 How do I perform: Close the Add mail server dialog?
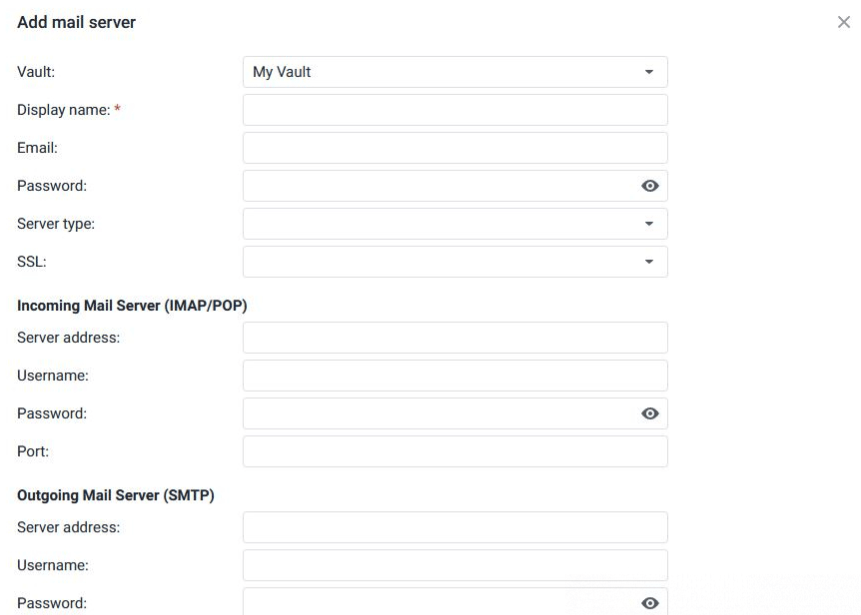[843, 22]
